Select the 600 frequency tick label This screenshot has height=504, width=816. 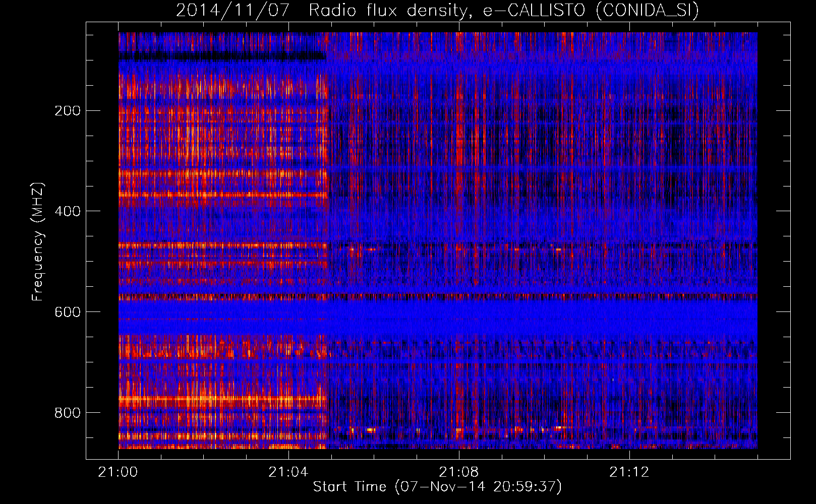coord(68,312)
